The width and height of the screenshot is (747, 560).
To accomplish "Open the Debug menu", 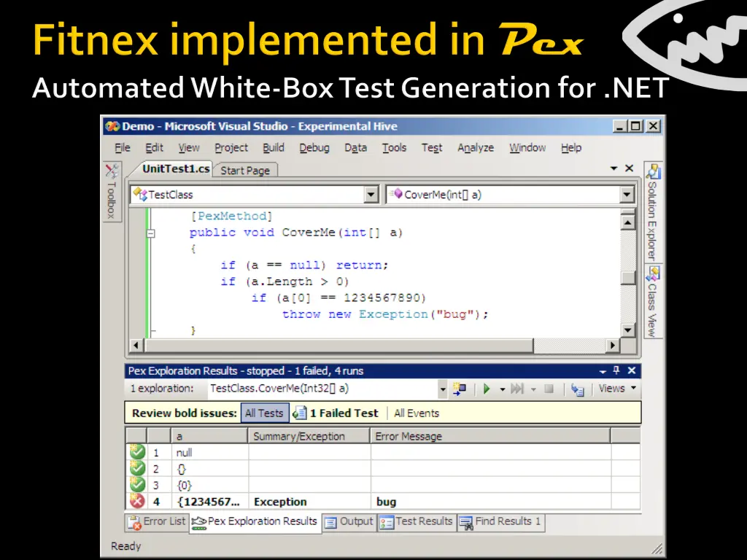I will tap(314, 147).
